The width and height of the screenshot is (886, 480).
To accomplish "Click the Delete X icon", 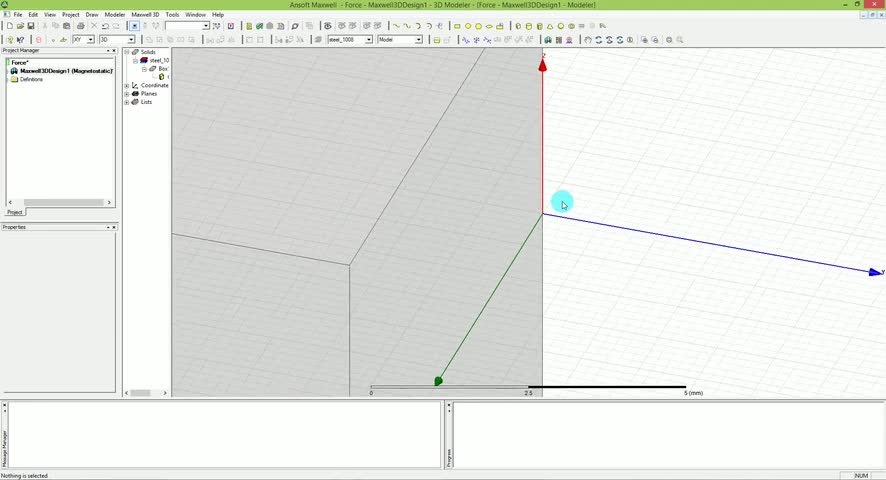I will coord(94,26).
